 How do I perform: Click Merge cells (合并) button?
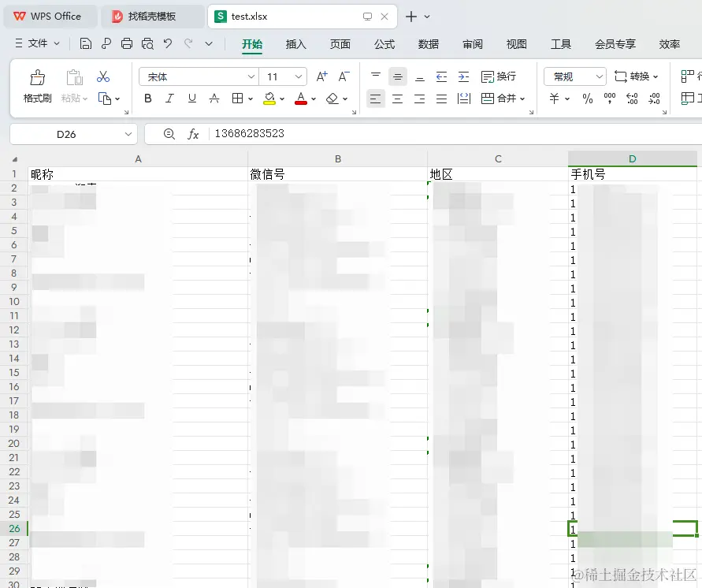pos(498,99)
